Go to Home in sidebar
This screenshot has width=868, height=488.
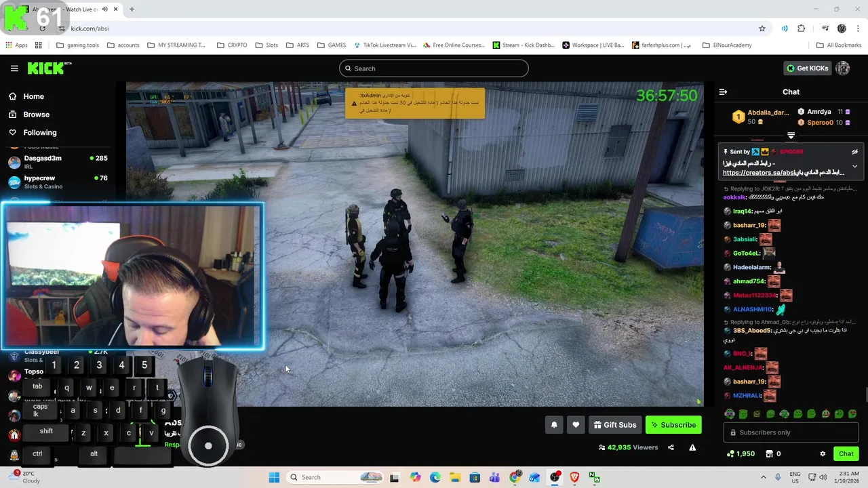pyautogui.click(x=26, y=96)
